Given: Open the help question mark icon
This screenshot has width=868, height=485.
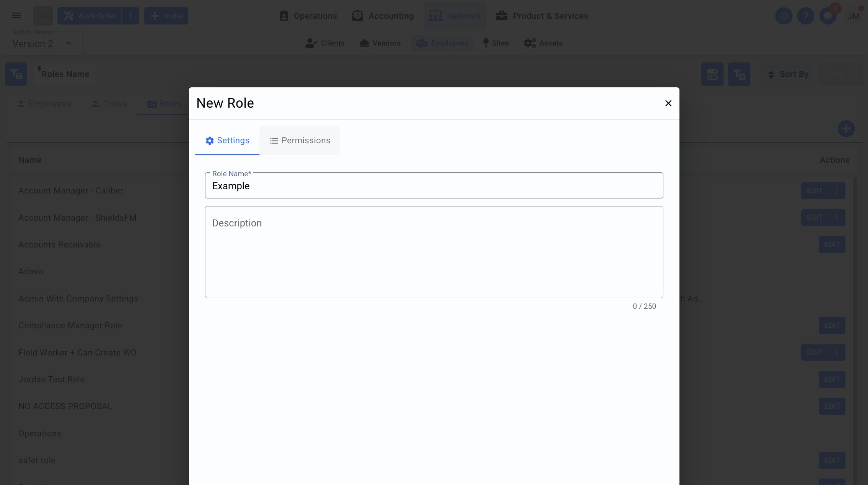Looking at the screenshot, I should [806, 16].
